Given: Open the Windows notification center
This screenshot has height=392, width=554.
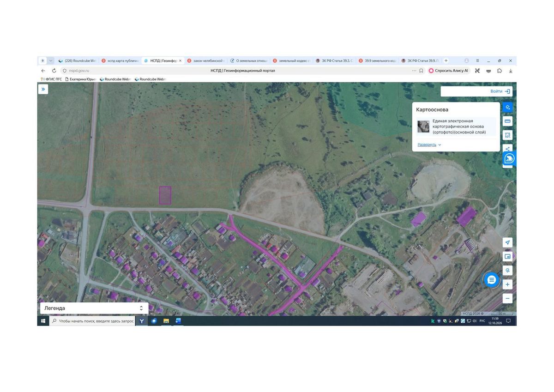Looking at the screenshot, I should [x=508, y=320].
